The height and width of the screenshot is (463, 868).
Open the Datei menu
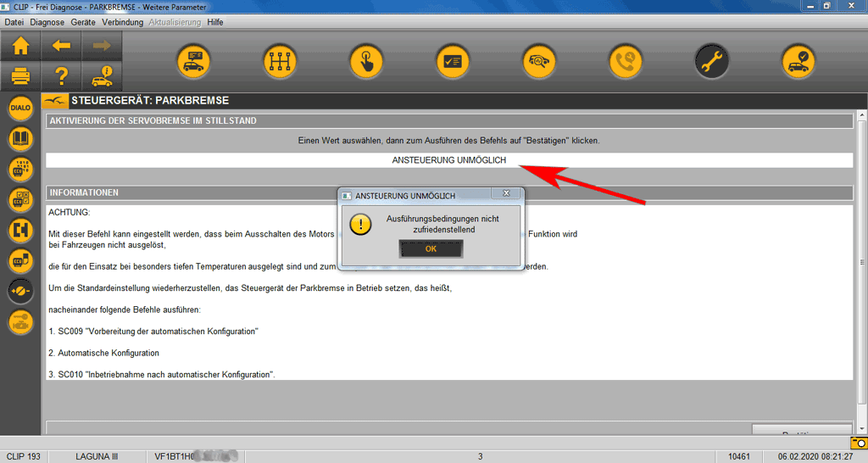coord(14,22)
